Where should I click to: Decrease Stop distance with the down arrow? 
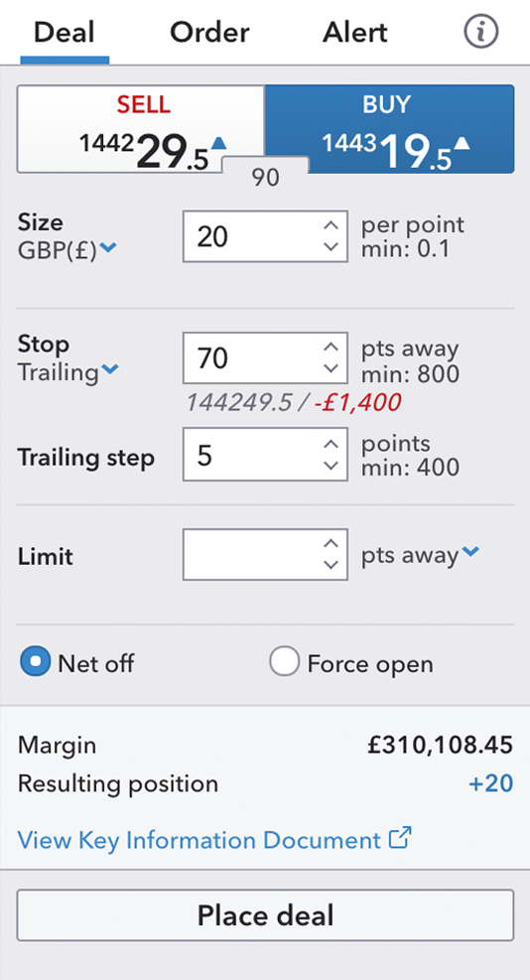coord(331,368)
